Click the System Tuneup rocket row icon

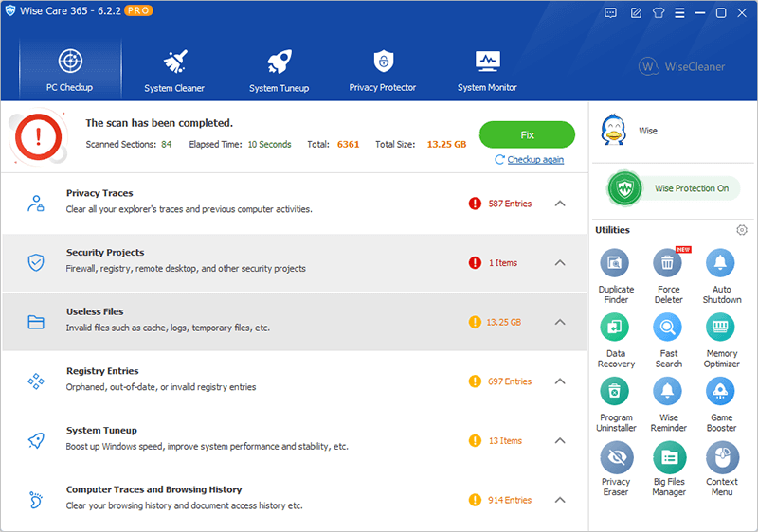(x=36, y=440)
